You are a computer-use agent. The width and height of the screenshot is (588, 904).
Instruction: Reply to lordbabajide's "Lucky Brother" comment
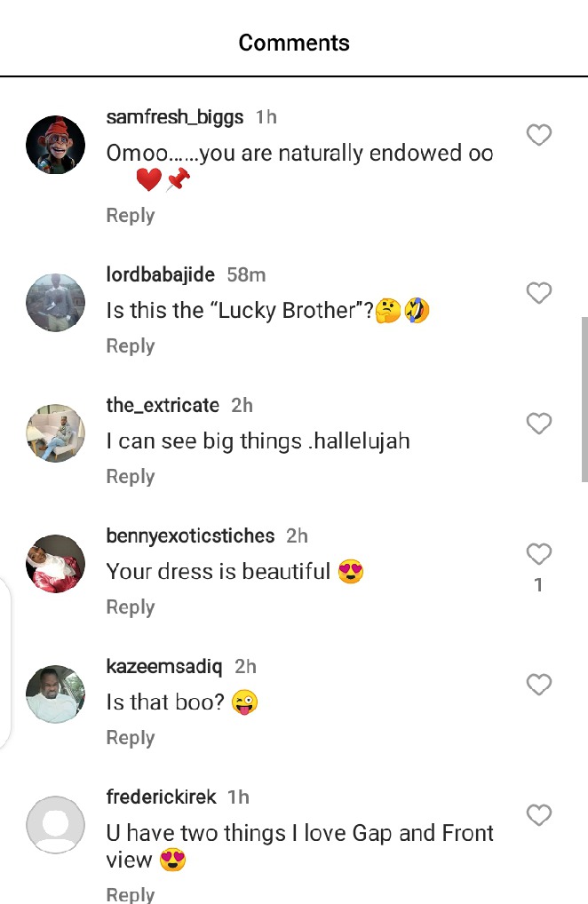point(131,345)
